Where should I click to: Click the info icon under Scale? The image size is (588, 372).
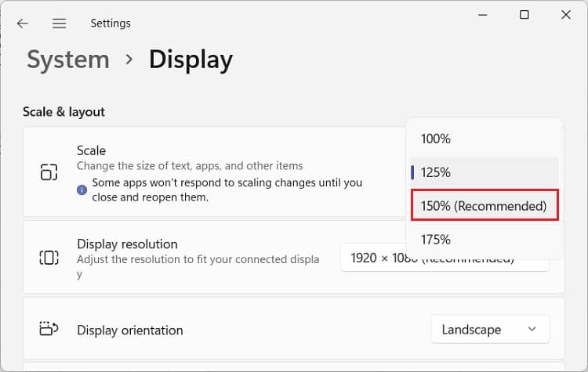click(82, 189)
